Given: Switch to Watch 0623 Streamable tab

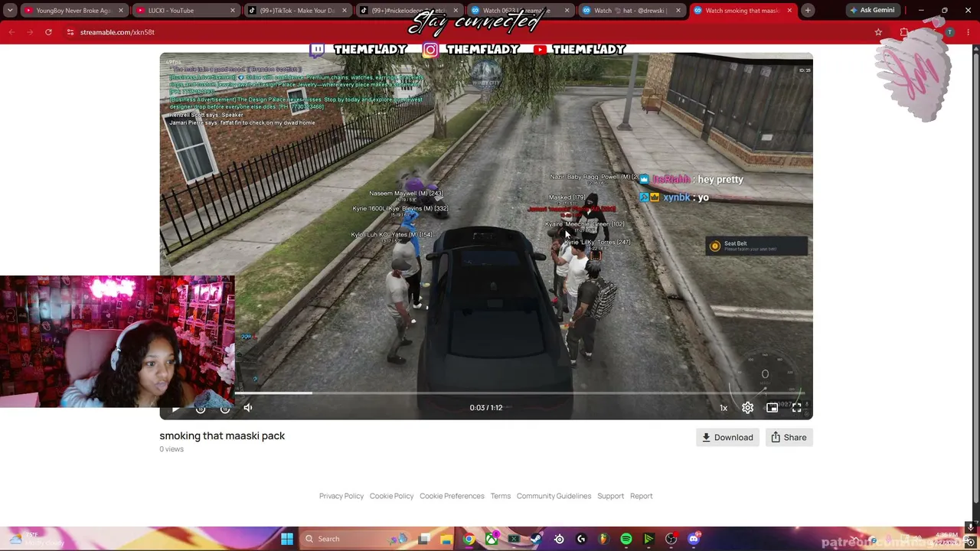Looking at the screenshot, I should (520, 11).
